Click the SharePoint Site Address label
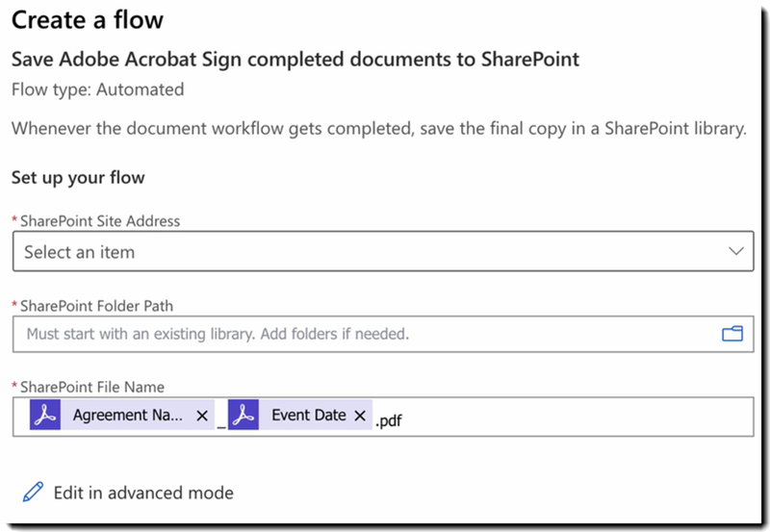The height and width of the screenshot is (532, 770). [99, 220]
